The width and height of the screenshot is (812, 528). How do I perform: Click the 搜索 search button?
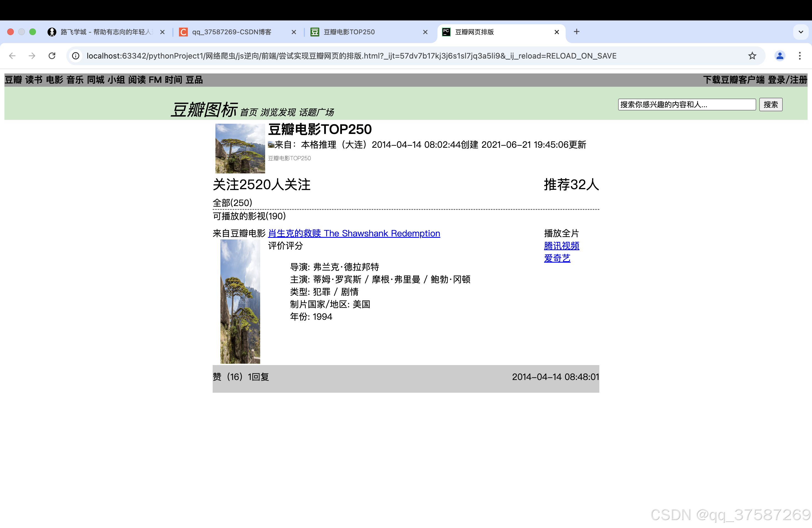771,104
